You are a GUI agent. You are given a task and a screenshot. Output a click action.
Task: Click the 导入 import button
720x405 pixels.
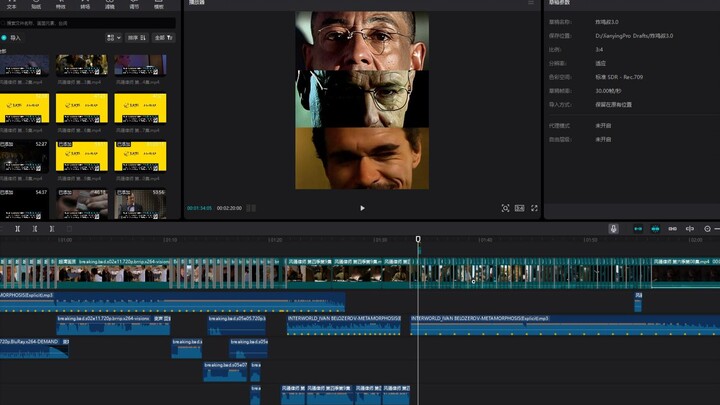coord(12,37)
